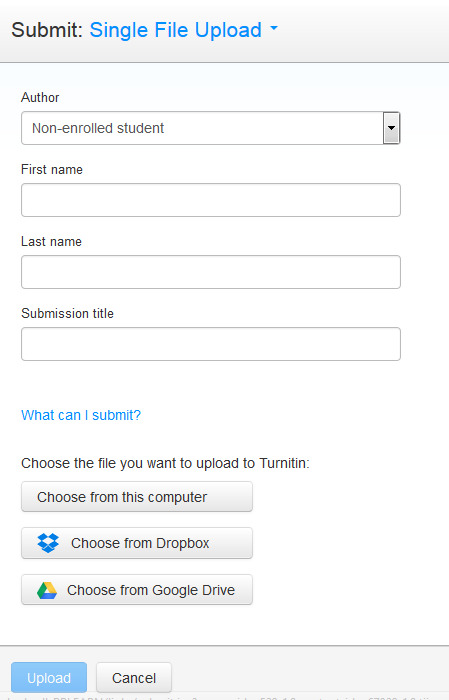The image size is (449, 700).
Task: Click the blue Upload button
Action: coord(49,678)
